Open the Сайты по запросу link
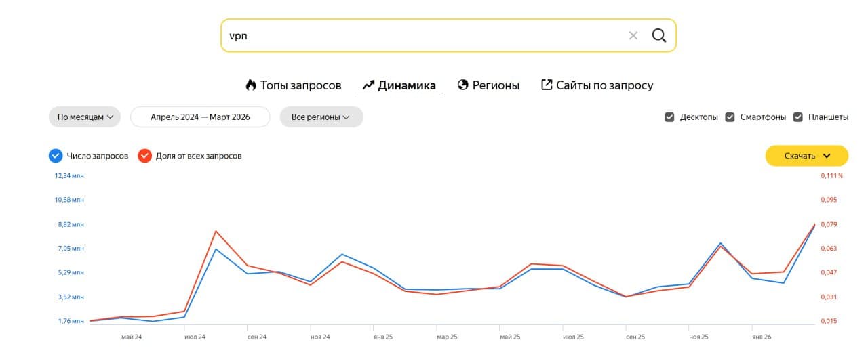 pyautogui.click(x=604, y=85)
